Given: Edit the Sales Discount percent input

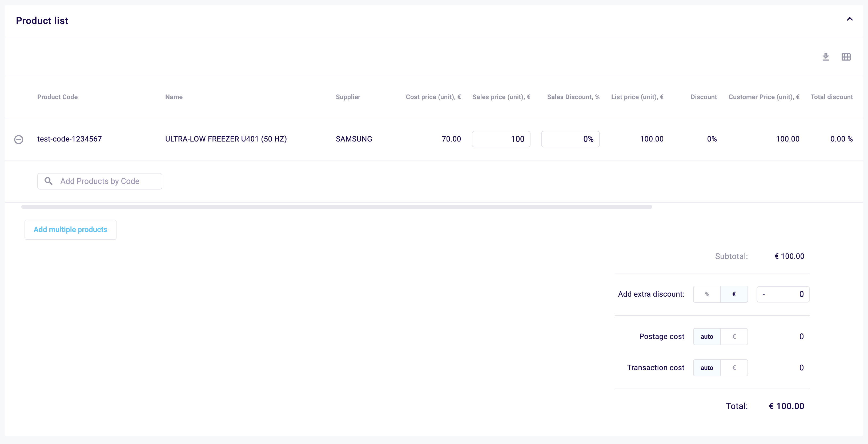Looking at the screenshot, I should click(x=570, y=139).
